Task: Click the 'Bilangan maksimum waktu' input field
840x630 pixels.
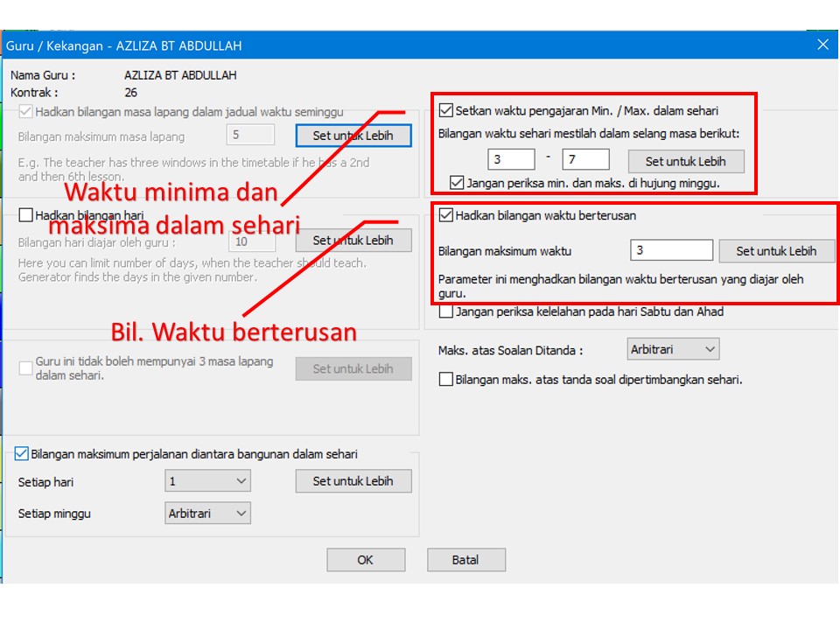Action: (671, 251)
